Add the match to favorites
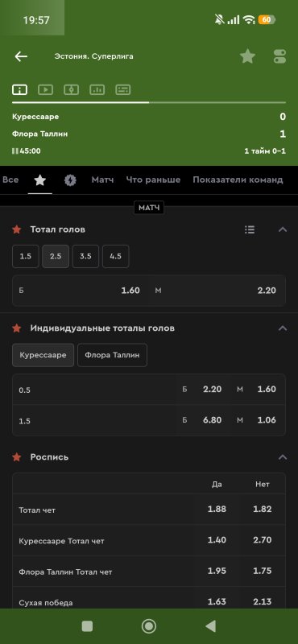Viewport: 298px width, 644px height. (x=247, y=56)
